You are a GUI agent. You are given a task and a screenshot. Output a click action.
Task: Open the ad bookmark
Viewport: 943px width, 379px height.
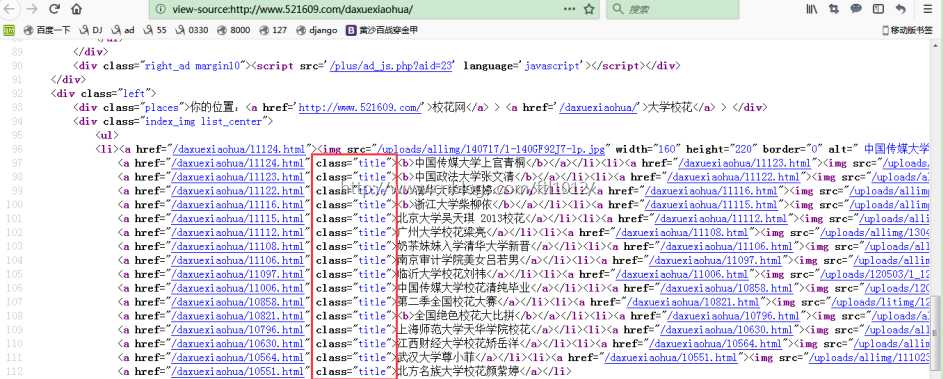click(122, 30)
